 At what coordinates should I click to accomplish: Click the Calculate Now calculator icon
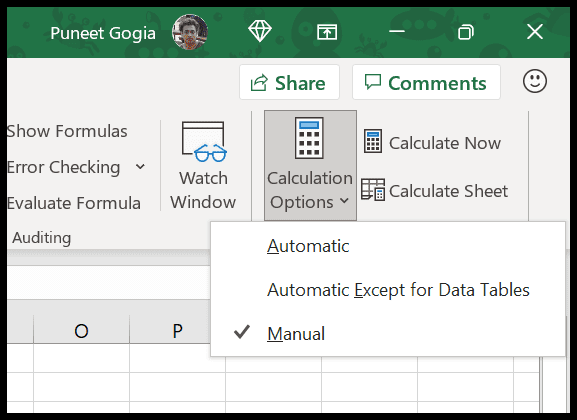click(x=373, y=141)
